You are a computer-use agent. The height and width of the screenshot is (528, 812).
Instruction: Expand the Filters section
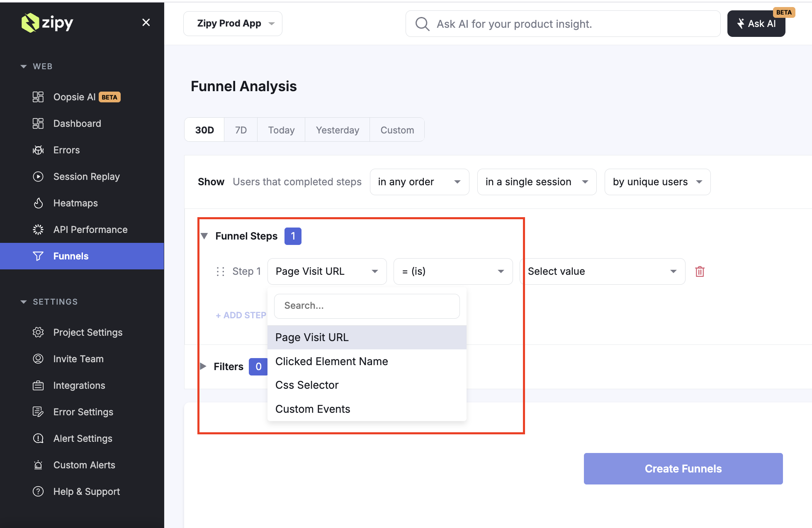(203, 366)
